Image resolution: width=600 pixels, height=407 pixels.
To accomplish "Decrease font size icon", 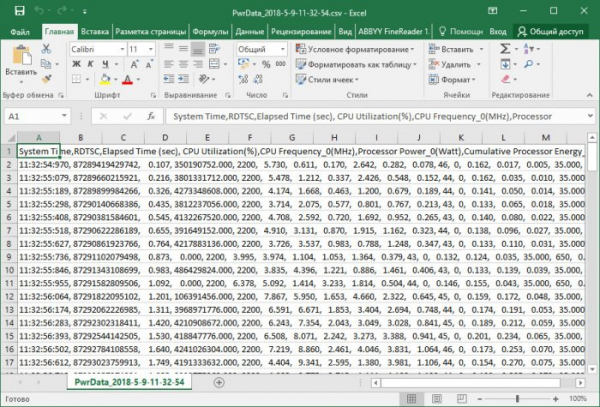I will 149,64.
